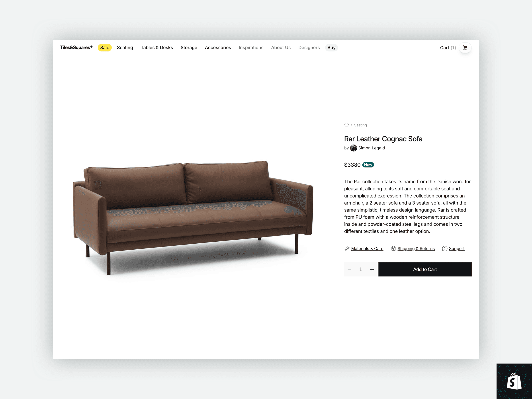Select the Seating navigation menu item
This screenshot has width=532, height=399.
click(125, 47)
